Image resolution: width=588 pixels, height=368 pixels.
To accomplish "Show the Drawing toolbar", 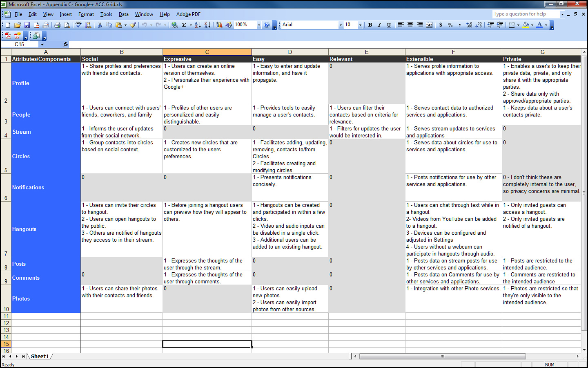I will click(229, 25).
